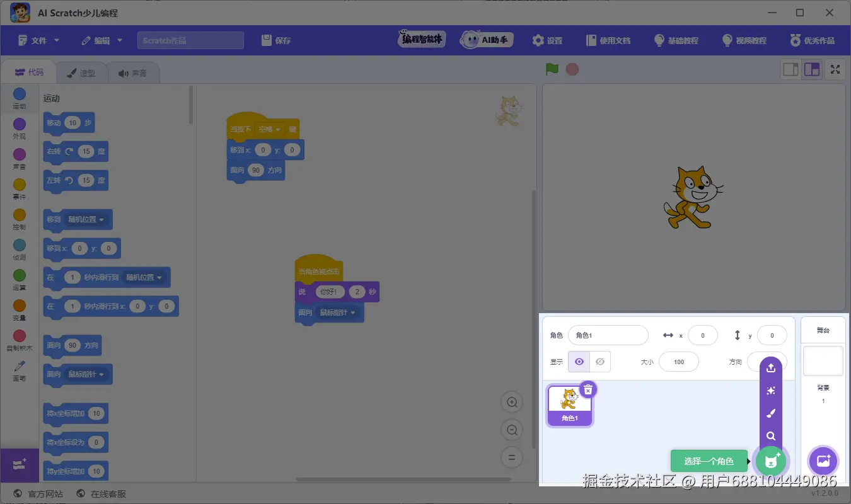Open 设置 from the top bar
The width and height of the screenshot is (851, 504).
pos(547,40)
